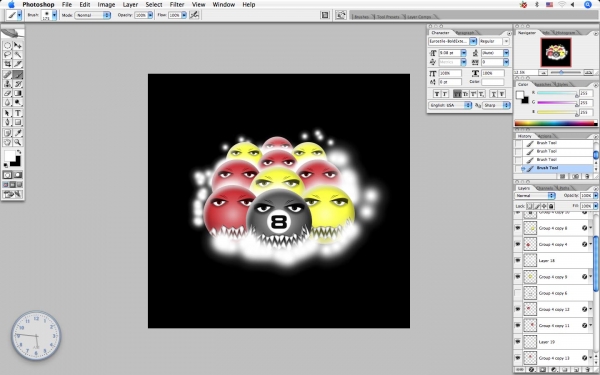Select the Eraser tool
Screen dimensions: 600x375
(x=7, y=93)
